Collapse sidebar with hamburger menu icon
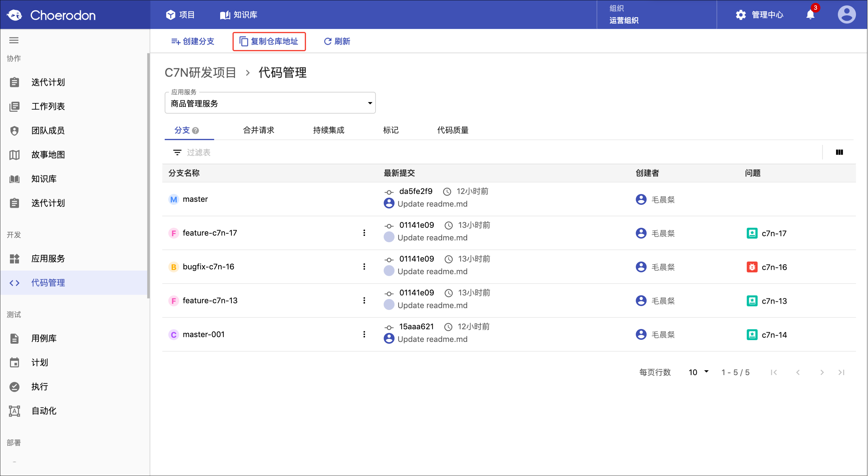Screen dimensions: 868x476 14,40
